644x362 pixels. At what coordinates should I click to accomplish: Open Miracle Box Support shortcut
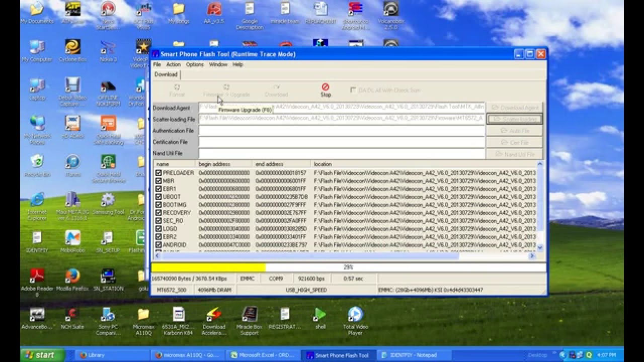250,321
